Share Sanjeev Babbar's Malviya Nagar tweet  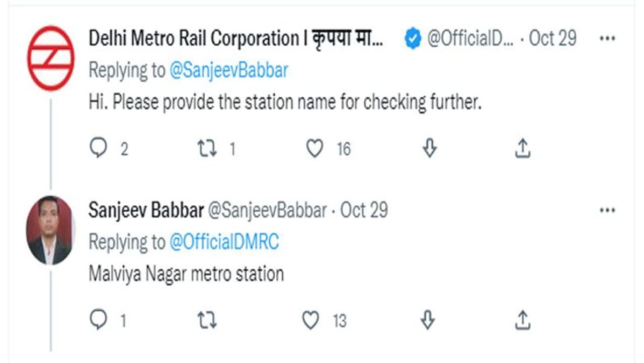(x=523, y=320)
